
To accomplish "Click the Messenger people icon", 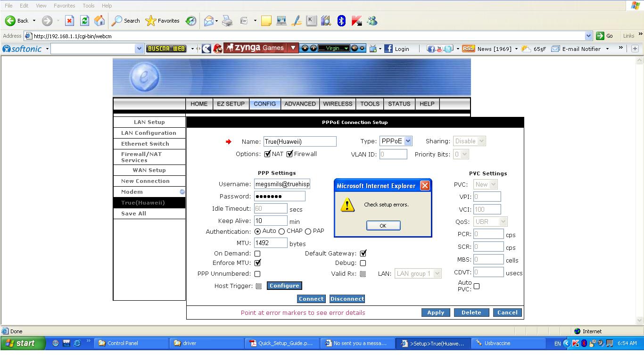I will click(x=372, y=21).
